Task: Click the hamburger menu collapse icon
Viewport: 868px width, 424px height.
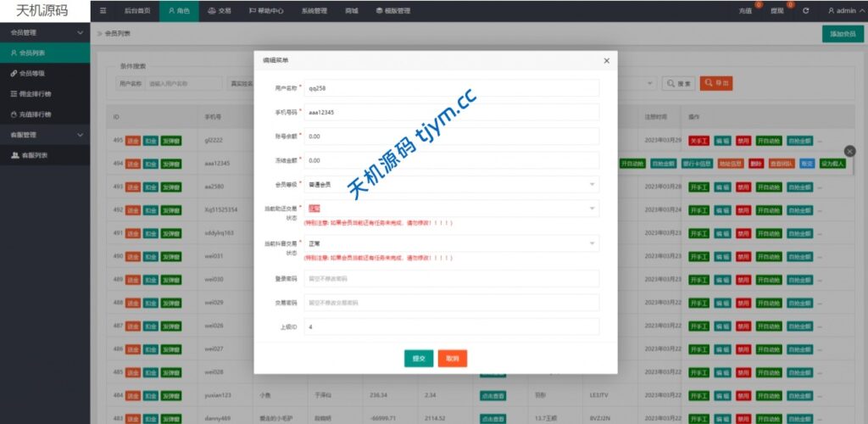Action: pos(103,11)
